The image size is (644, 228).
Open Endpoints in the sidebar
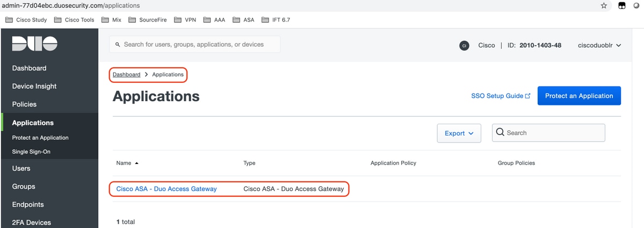[28, 204]
